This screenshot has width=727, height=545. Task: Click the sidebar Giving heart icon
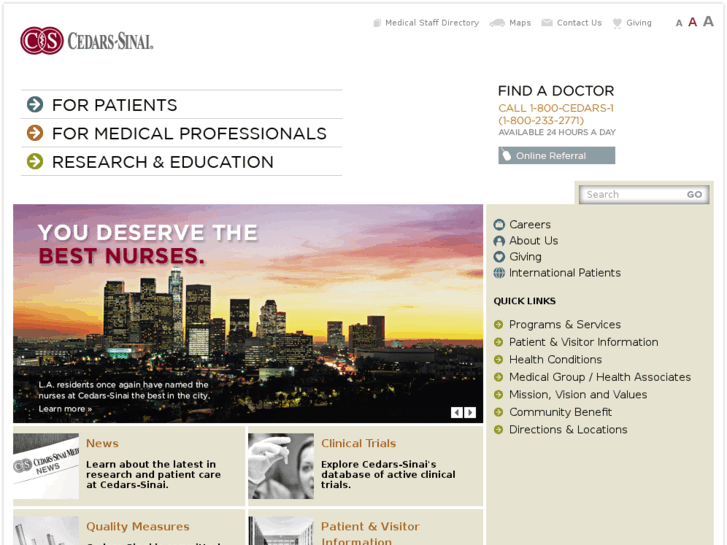(499, 256)
